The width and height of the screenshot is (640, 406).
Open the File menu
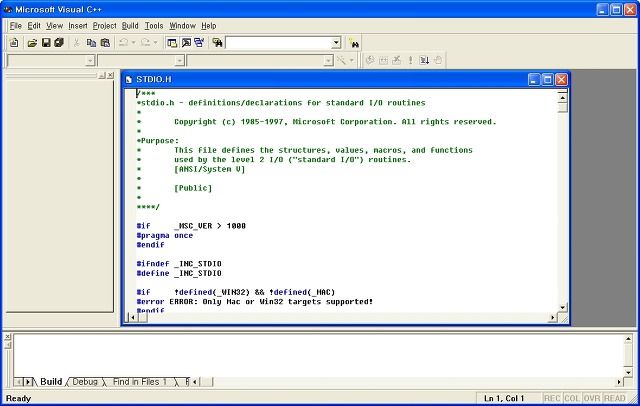[x=16, y=26]
